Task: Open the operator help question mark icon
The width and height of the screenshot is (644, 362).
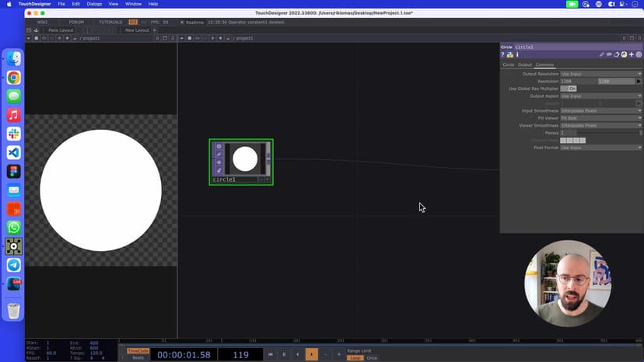Action: [503, 55]
